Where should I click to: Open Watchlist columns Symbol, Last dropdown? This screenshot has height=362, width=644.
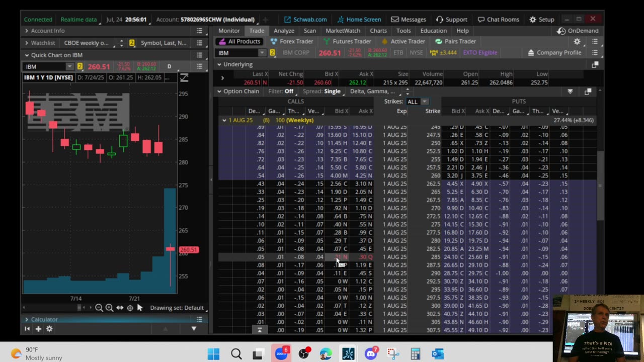pos(165,43)
